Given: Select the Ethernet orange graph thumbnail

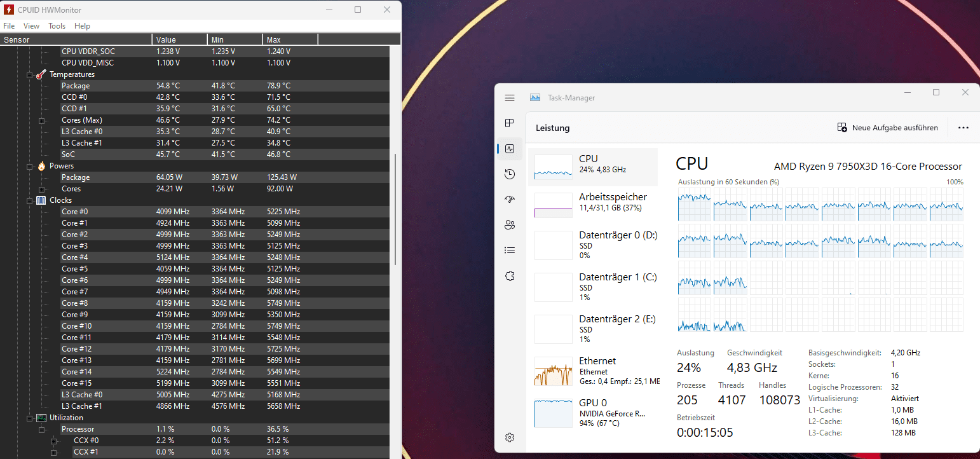Looking at the screenshot, I should point(554,371).
